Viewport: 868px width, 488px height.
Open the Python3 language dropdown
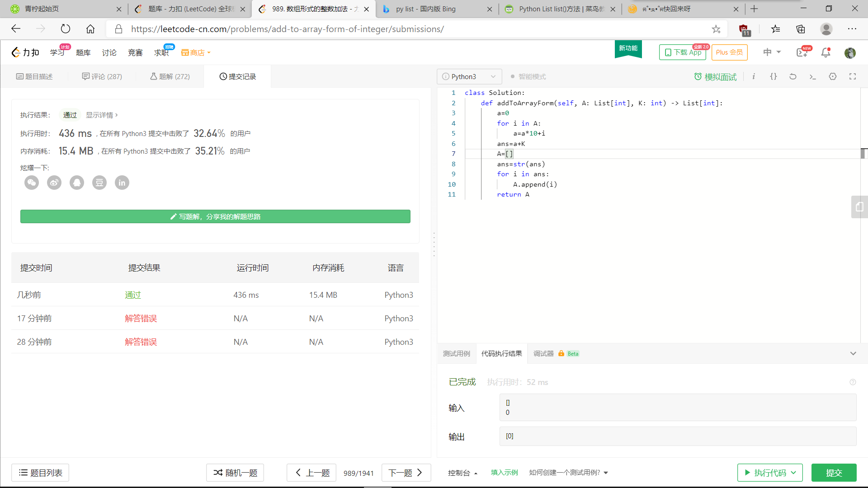pos(469,77)
